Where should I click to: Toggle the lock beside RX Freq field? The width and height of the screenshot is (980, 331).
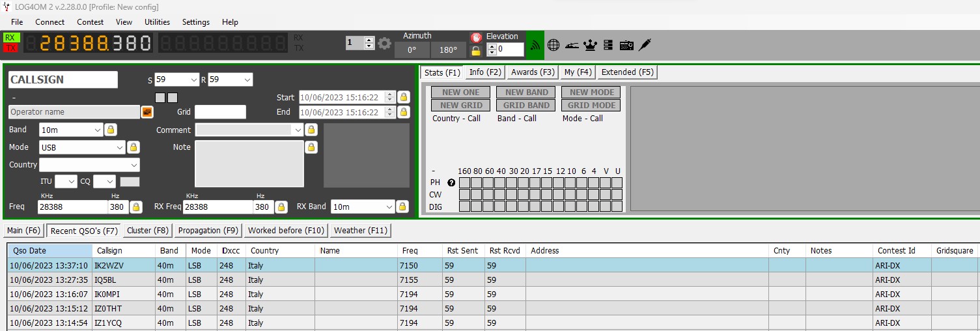coord(281,207)
